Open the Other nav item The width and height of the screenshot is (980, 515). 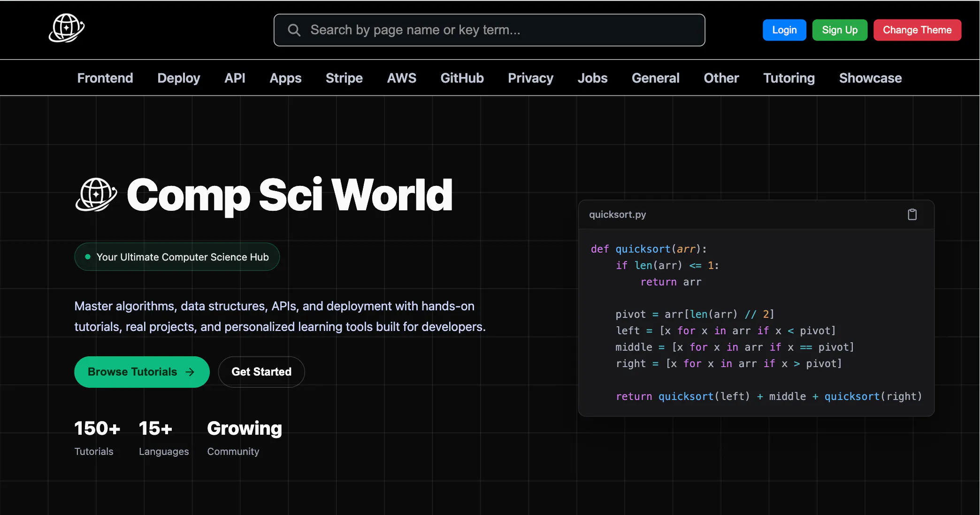[x=721, y=78]
